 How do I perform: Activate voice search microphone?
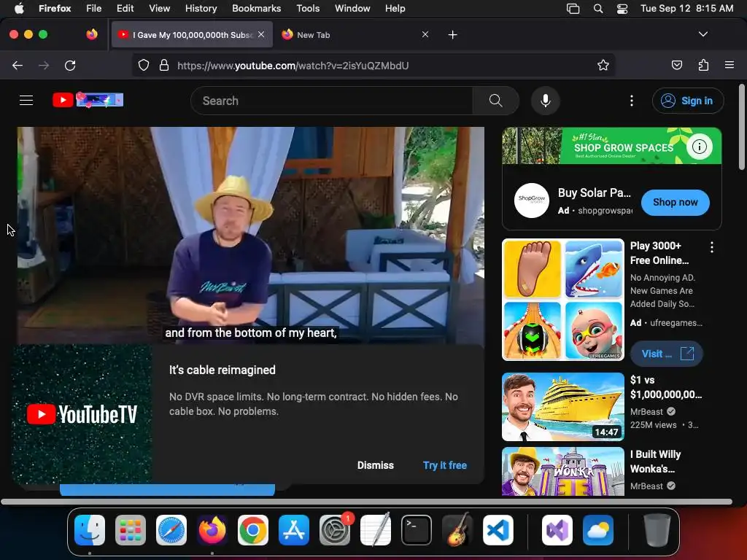pyautogui.click(x=546, y=101)
